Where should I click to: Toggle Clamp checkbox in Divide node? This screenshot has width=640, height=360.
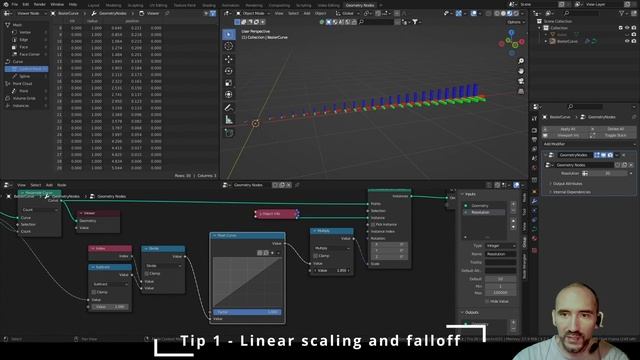click(x=147, y=273)
